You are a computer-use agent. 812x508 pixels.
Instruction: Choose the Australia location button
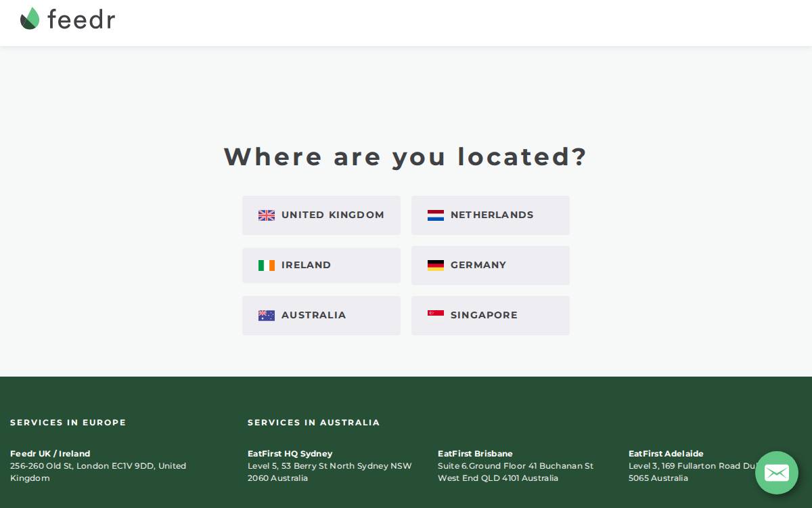(x=321, y=316)
